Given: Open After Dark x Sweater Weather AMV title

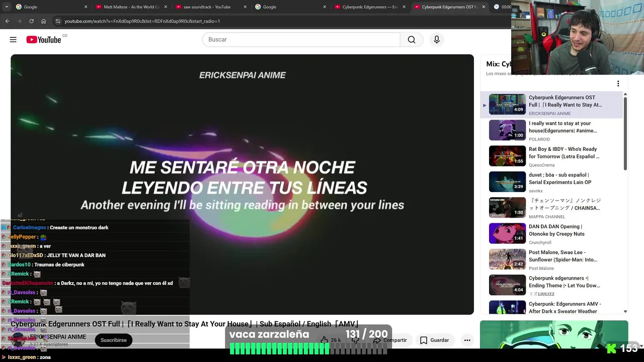Looking at the screenshot, I should (x=565, y=308).
